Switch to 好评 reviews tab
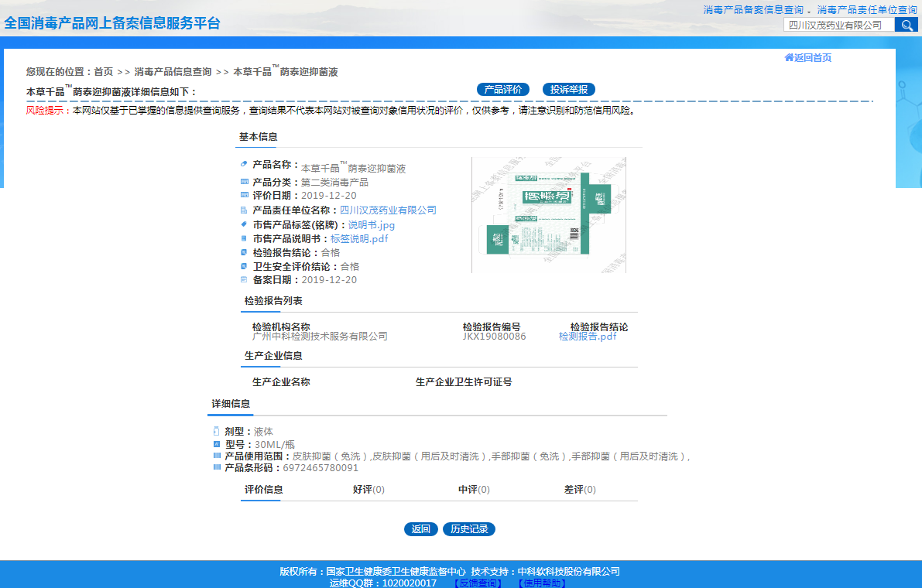922x588 pixels. pyautogui.click(x=368, y=490)
